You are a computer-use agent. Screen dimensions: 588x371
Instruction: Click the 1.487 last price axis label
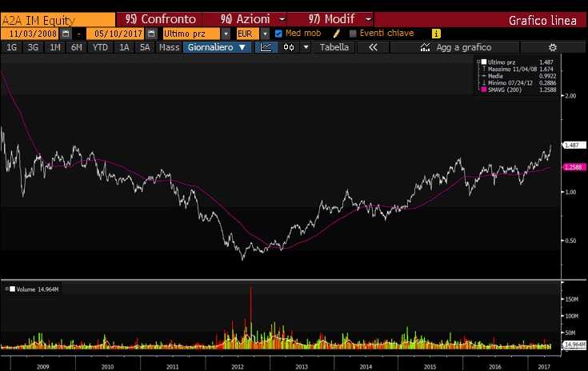tap(574, 145)
